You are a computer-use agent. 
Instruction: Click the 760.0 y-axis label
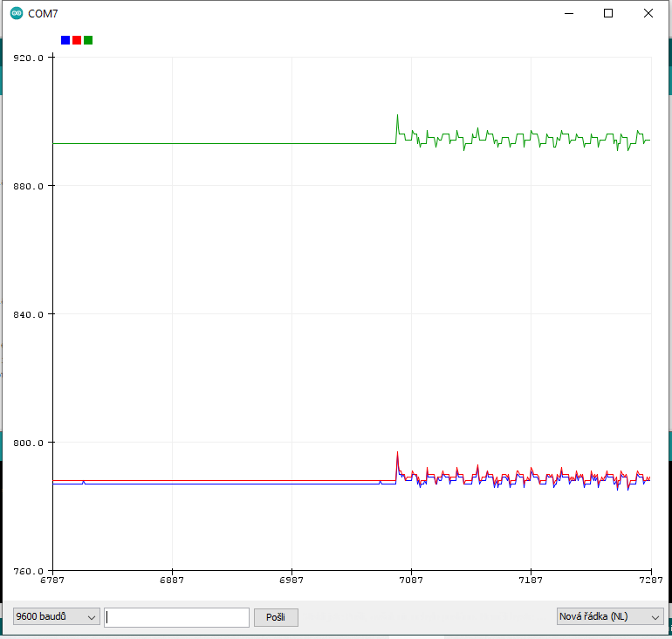pyautogui.click(x=27, y=571)
